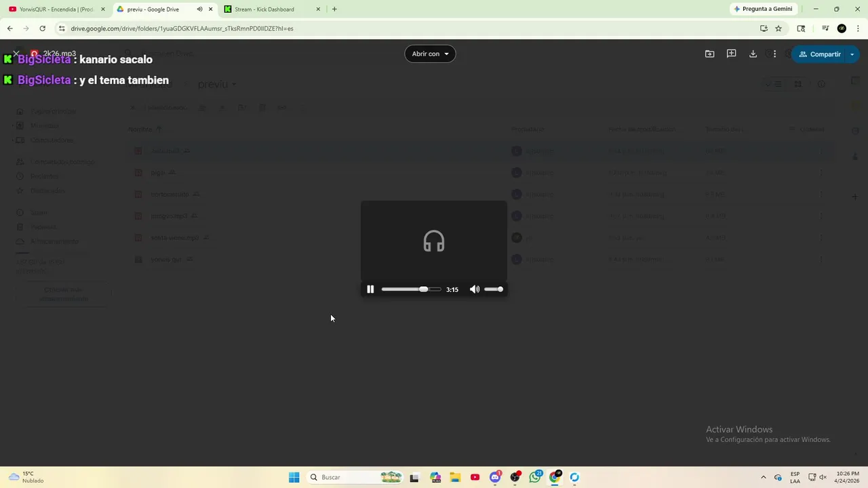868x488 pixels.
Task: Open WhatsApp from the taskbar
Action: point(535,477)
